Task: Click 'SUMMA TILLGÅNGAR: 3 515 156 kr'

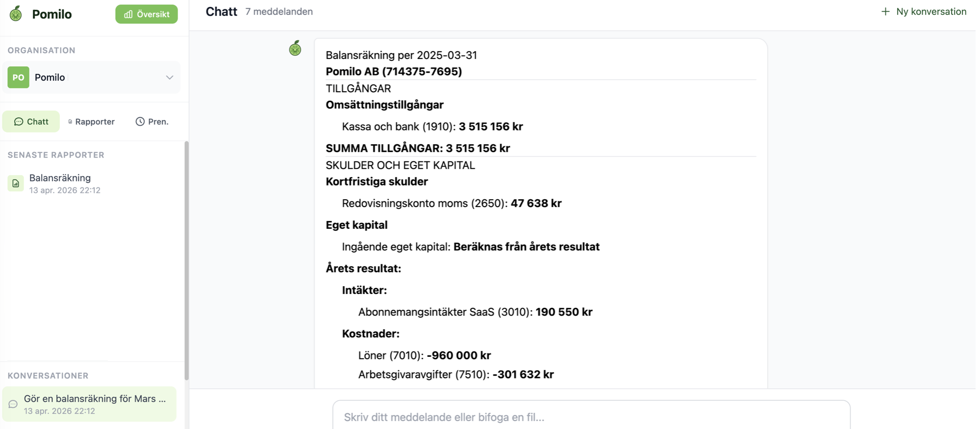Action: (418, 148)
